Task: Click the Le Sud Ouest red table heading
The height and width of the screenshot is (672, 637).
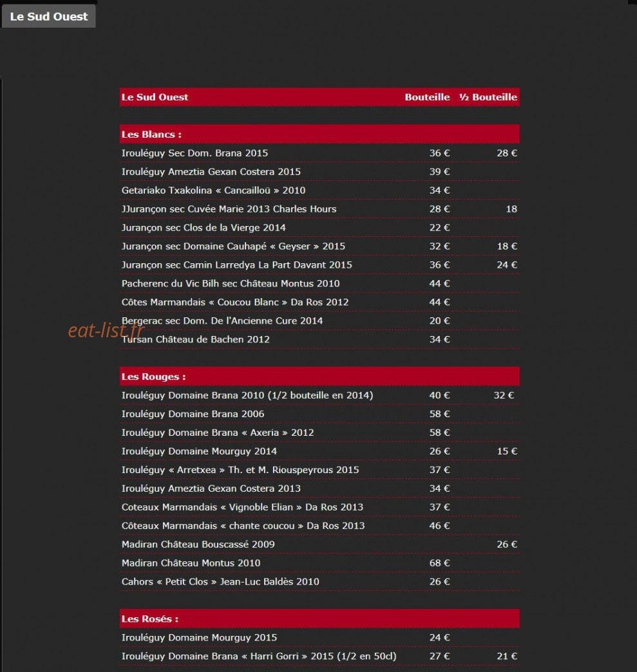Action: pyautogui.click(x=155, y=97)
